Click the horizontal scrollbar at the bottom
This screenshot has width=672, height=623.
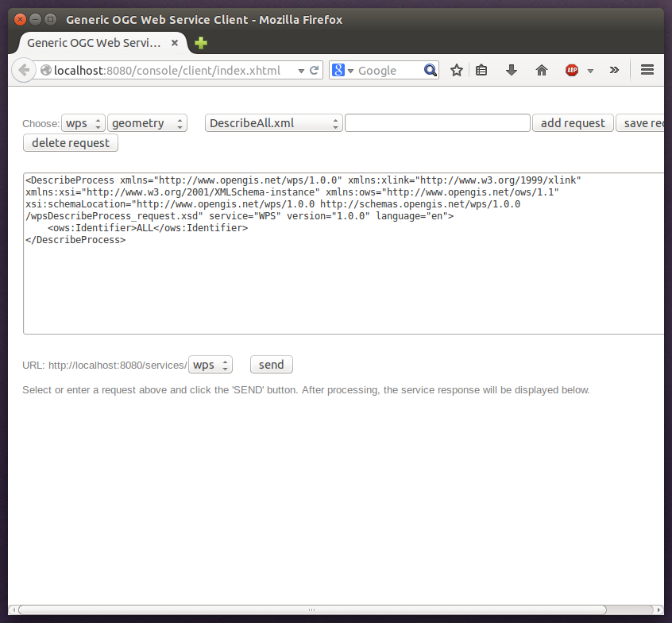pos(318,610)
